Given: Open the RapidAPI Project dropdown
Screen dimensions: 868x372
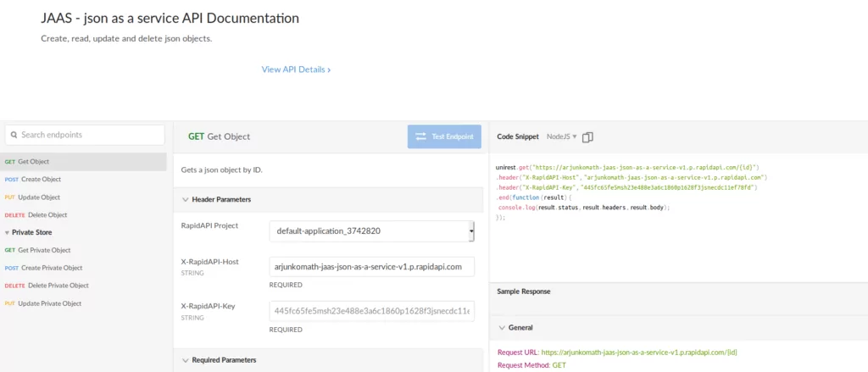Looking at the screenshot, I should coord(371,231).
